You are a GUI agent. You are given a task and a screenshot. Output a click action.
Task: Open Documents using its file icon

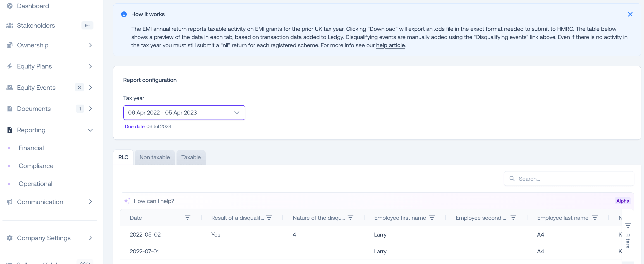(x=10, y=108)
